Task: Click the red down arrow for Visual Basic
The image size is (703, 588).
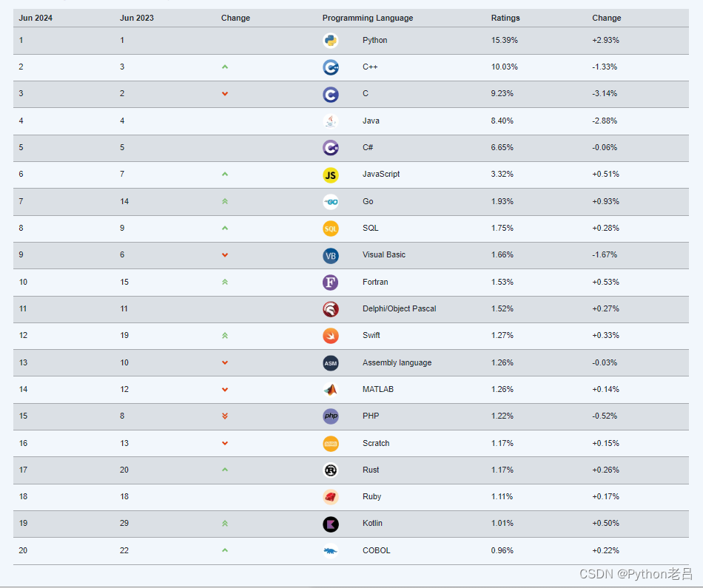Action: 225,255
